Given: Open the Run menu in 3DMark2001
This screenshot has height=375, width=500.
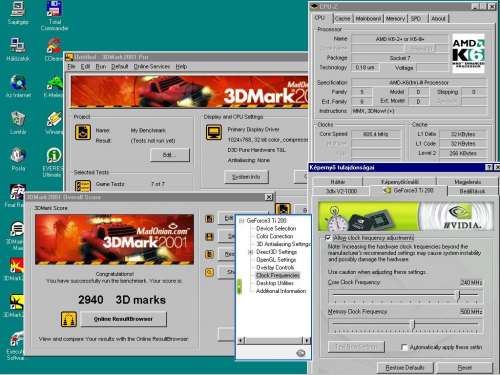Looking at the screenshot, I should (x=101, y=67).
